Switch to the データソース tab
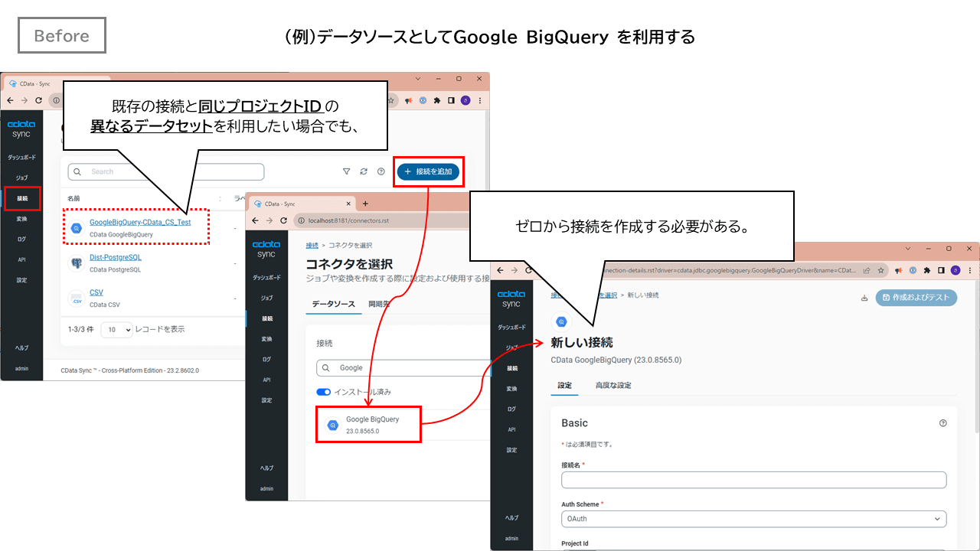 333,304
